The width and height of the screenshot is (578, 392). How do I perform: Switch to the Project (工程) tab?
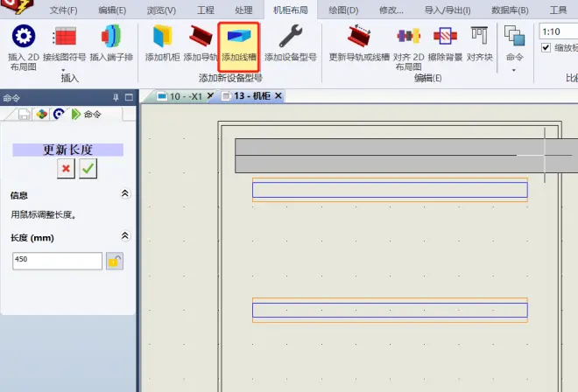205,10
